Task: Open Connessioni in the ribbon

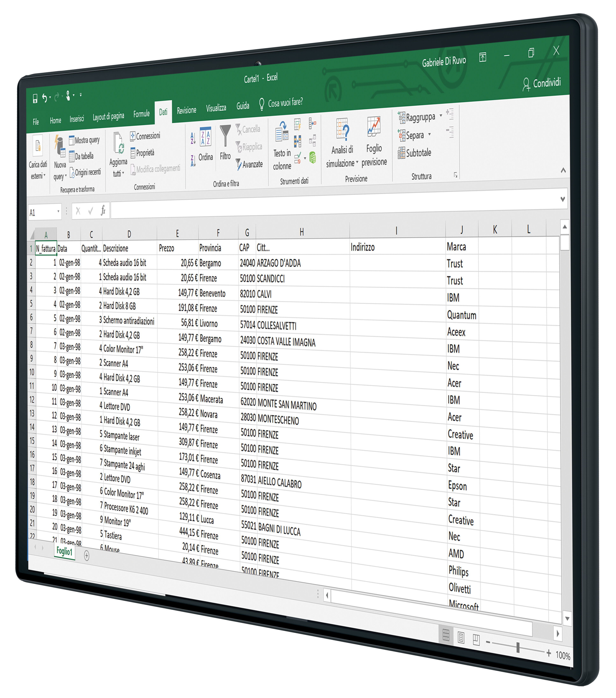Action: coord(145,136)
